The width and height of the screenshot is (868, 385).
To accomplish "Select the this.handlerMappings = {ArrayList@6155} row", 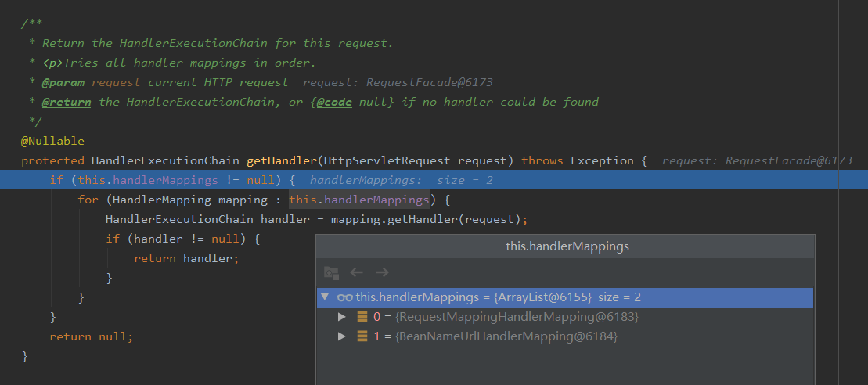I will click(564, 297).
